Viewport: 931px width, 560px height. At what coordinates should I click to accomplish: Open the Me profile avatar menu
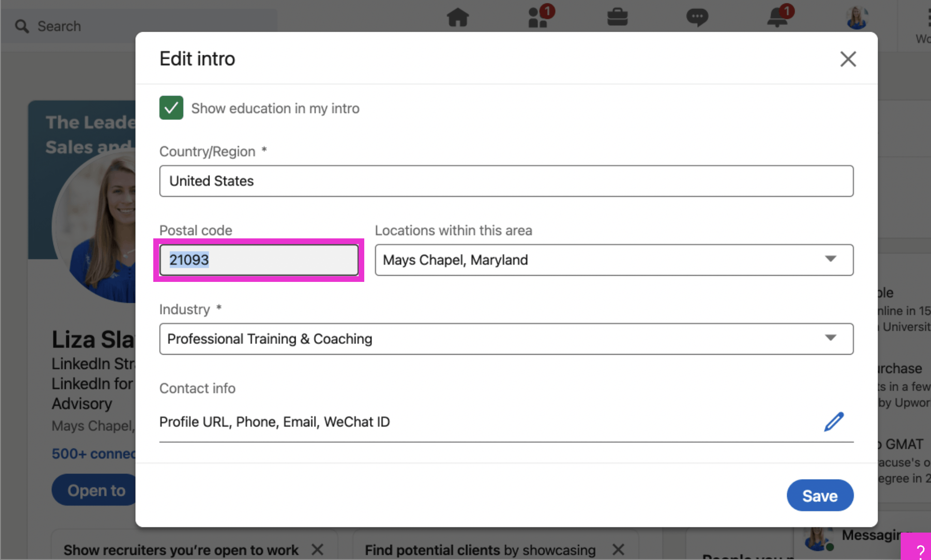(857, 18)
